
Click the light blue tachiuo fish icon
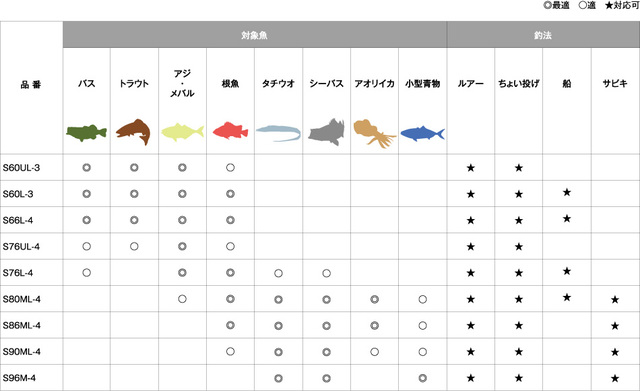278,133
